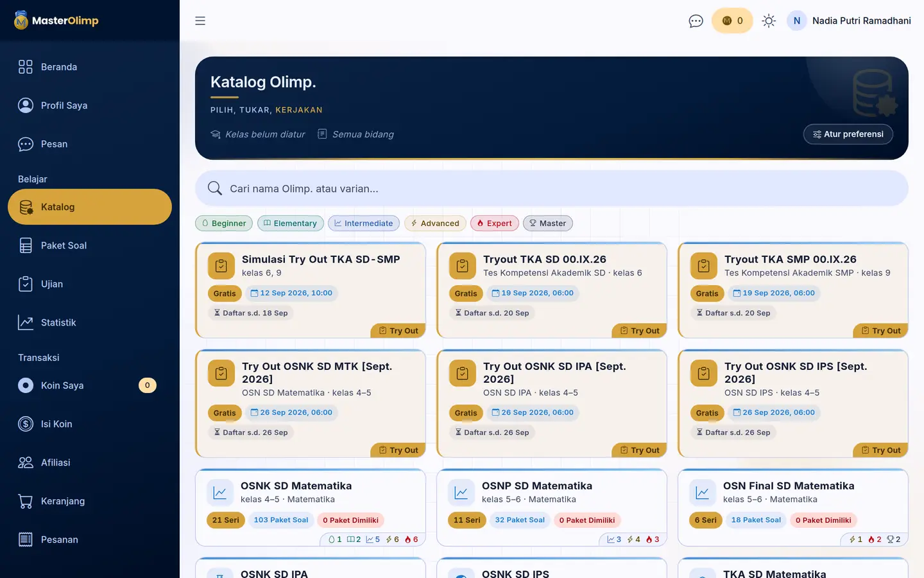Open Simulasi Try Out TKA SD-SMP card title
This screenshot has height=578, width=924.
[x=321, y=259]
